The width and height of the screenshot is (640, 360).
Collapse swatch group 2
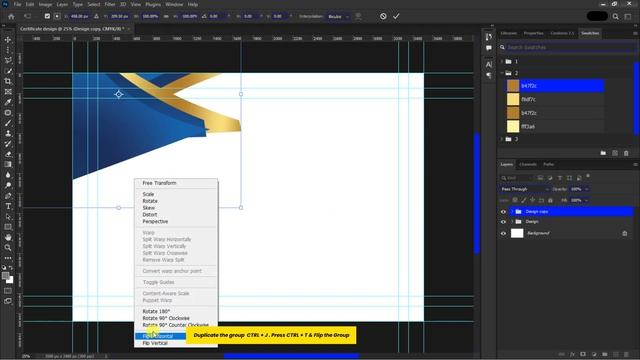pyautogui.click(x=502, y=73)
